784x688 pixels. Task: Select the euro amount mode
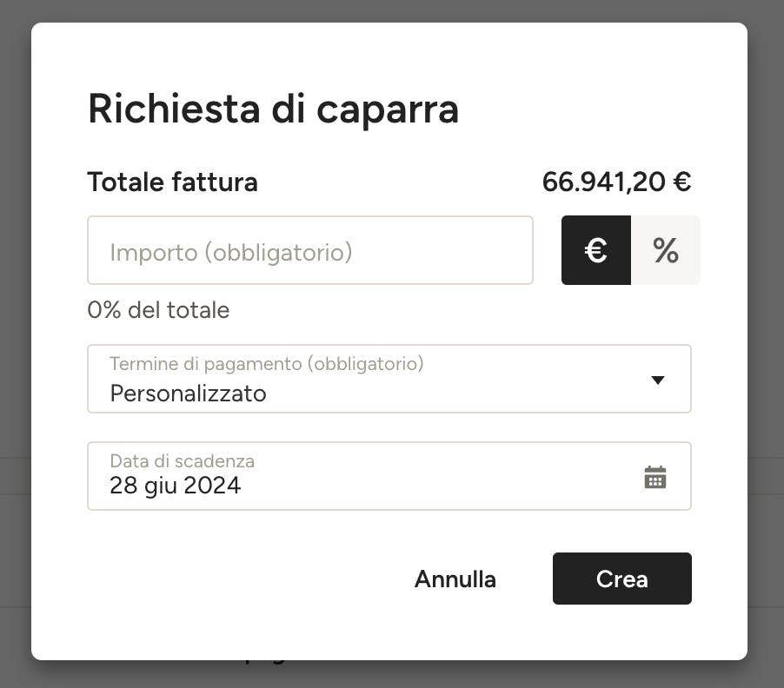click(x=596, y=250)
